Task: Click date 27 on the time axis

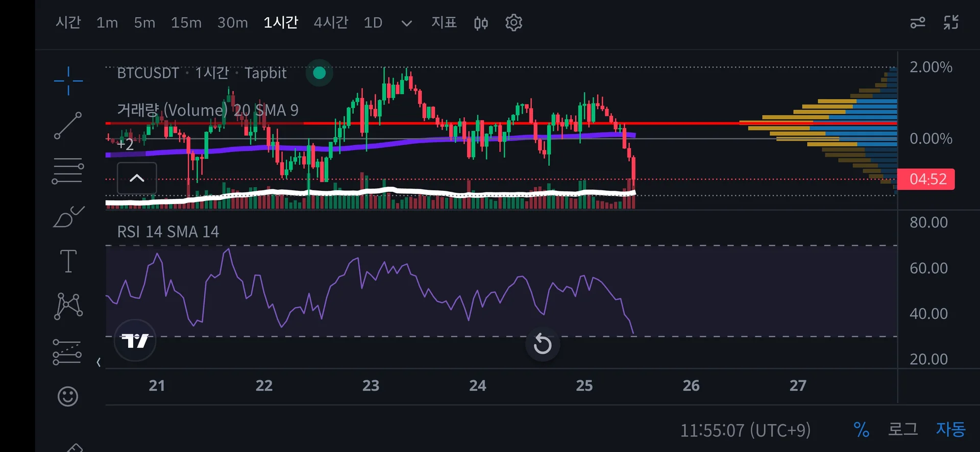Action: 798,386
